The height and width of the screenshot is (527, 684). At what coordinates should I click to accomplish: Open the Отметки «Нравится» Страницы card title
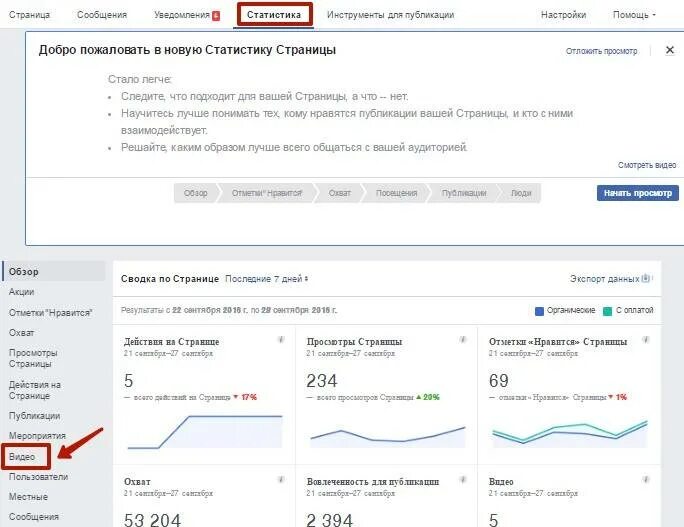pyautogui.click(x=558, y=342)
